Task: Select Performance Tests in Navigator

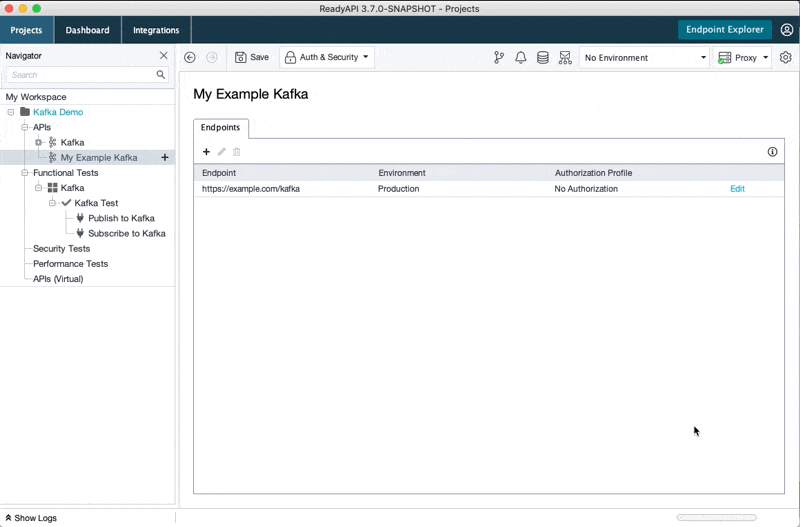Action: 70,264
